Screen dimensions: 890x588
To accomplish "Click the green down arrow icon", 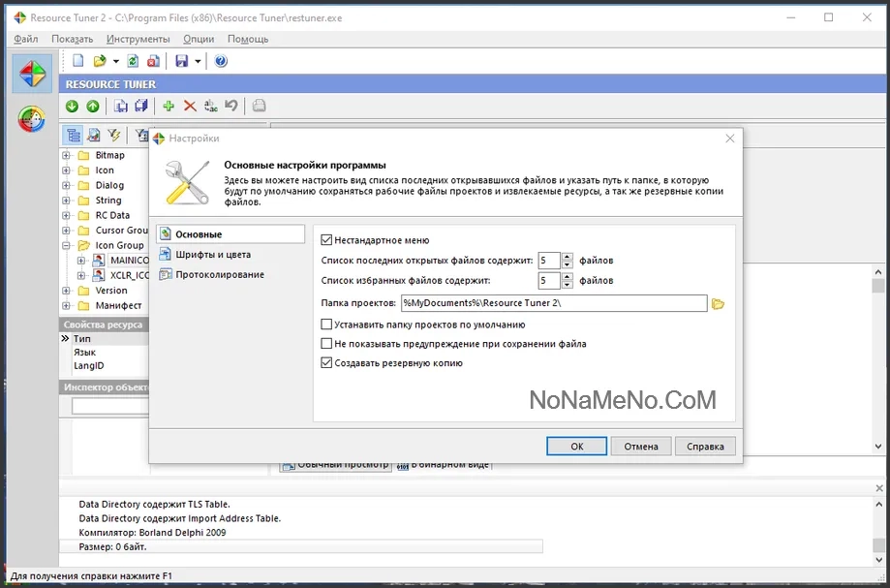I will (x=72, y=107).
